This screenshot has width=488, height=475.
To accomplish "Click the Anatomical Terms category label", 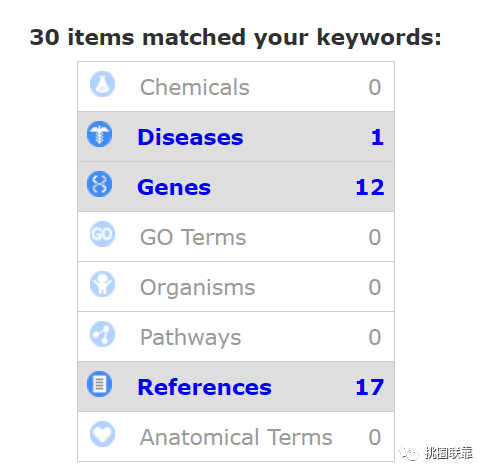I will pos(236,437).
